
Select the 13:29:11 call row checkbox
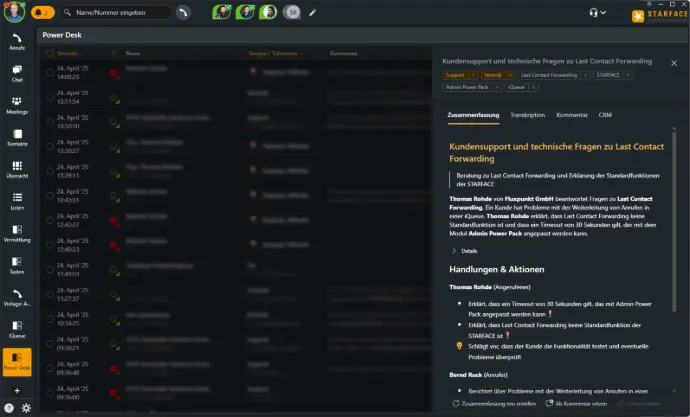(x=50, y=171)
